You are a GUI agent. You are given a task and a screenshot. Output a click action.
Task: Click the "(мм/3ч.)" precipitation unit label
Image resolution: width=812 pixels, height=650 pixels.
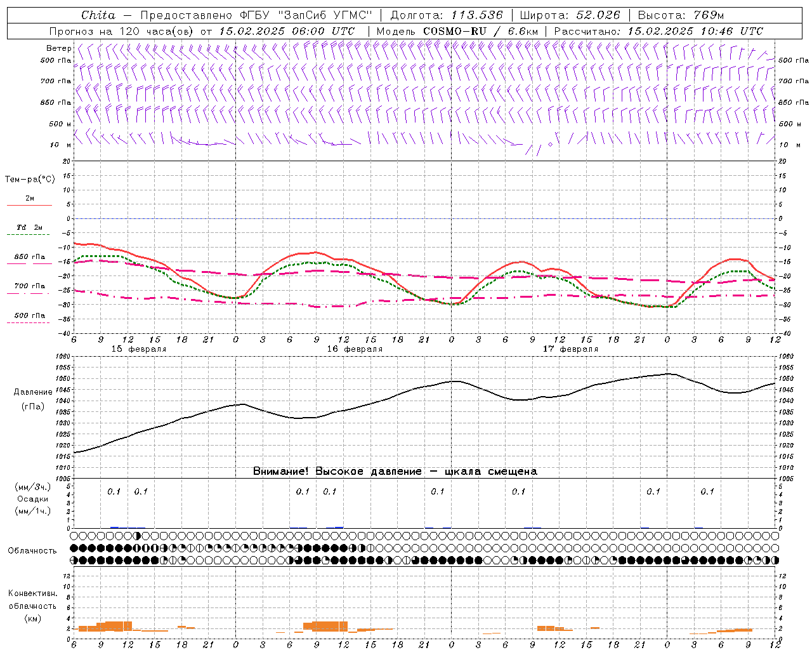(x=33, y=487)
